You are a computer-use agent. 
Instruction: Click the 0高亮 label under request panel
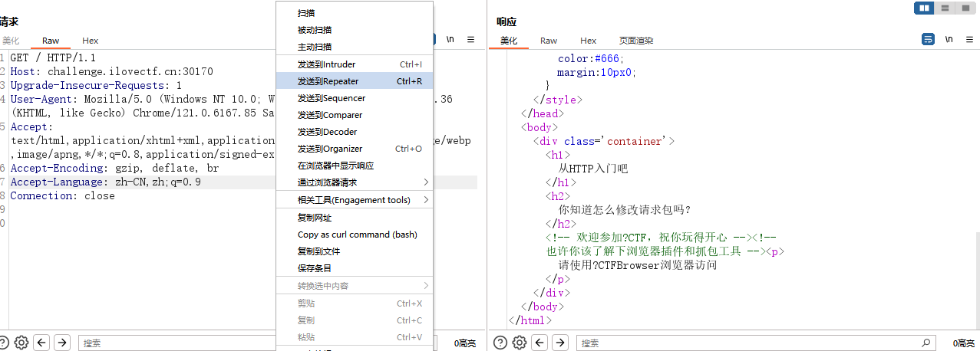466,343
